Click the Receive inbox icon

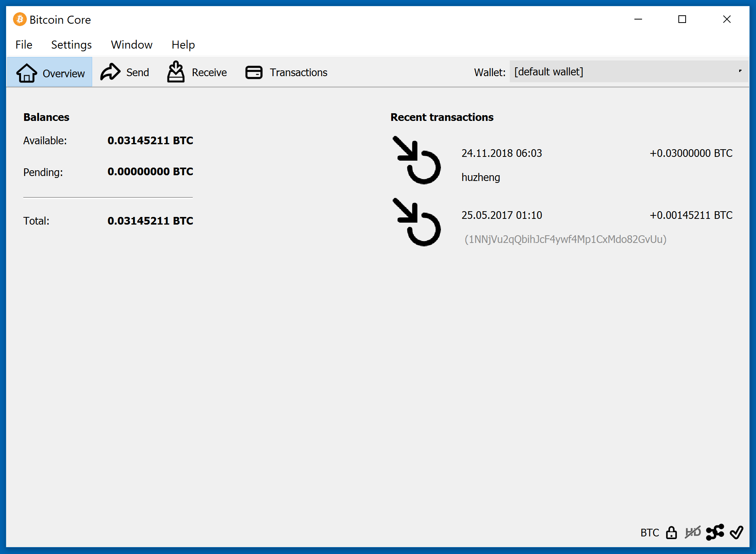point(176,72)
